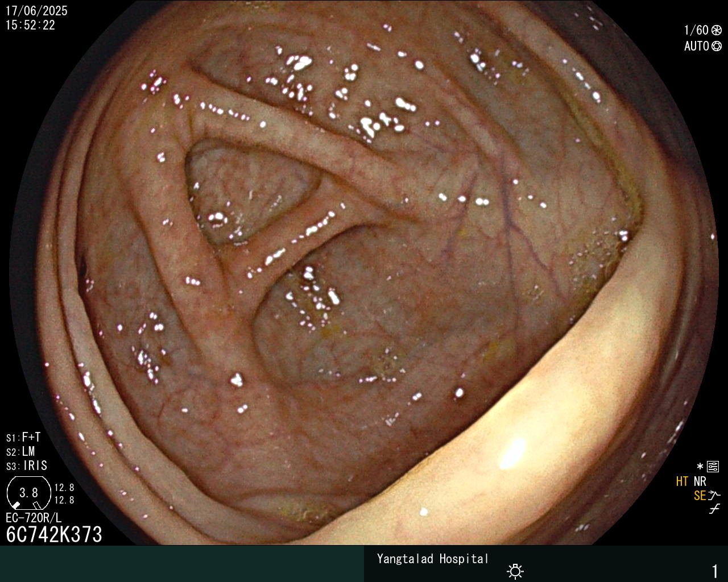This screenshot has width=728, height=582.
Task: Click the 1/60 shutter speed value
Action: tap(696, 30)
